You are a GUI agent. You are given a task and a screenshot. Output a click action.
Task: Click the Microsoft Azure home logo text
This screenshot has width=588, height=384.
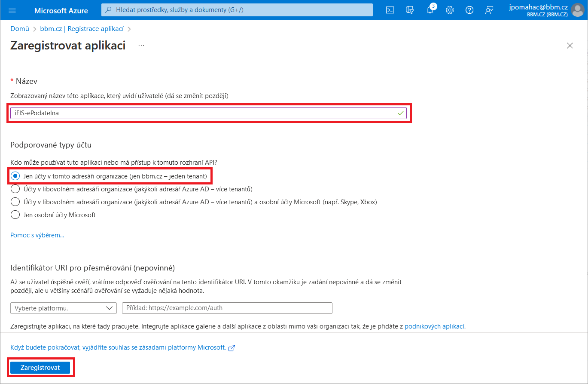pos(61,10)
